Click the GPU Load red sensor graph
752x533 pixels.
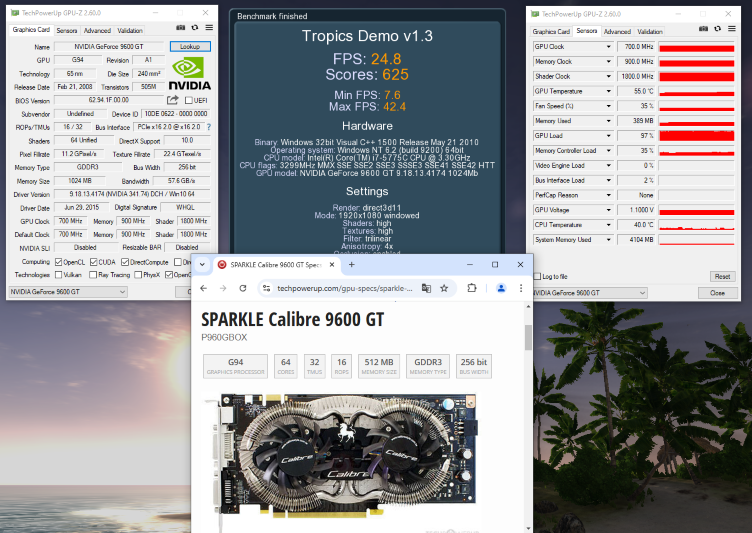point(697,136)
